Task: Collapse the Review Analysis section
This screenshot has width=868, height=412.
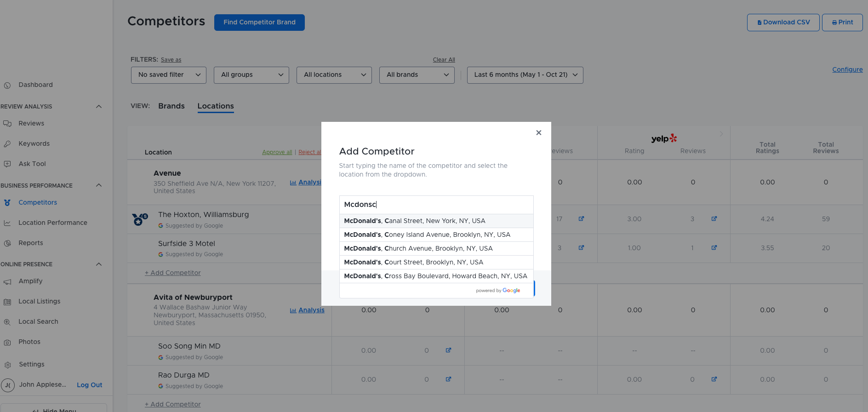Action: 99,107
